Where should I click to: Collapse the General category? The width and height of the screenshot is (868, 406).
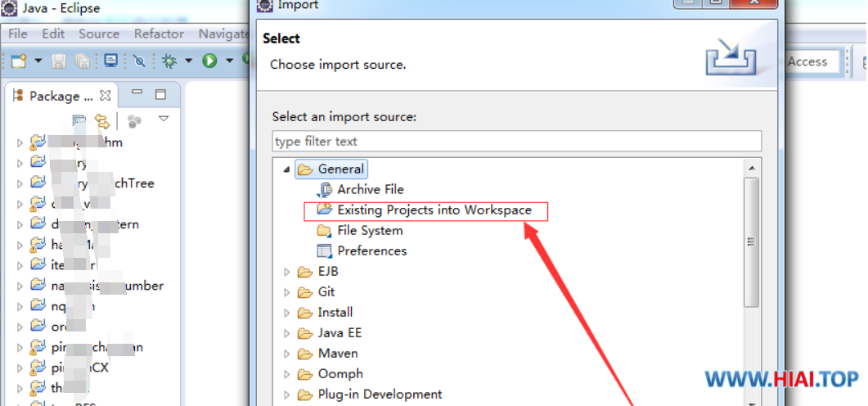click(x=286, y=169)
